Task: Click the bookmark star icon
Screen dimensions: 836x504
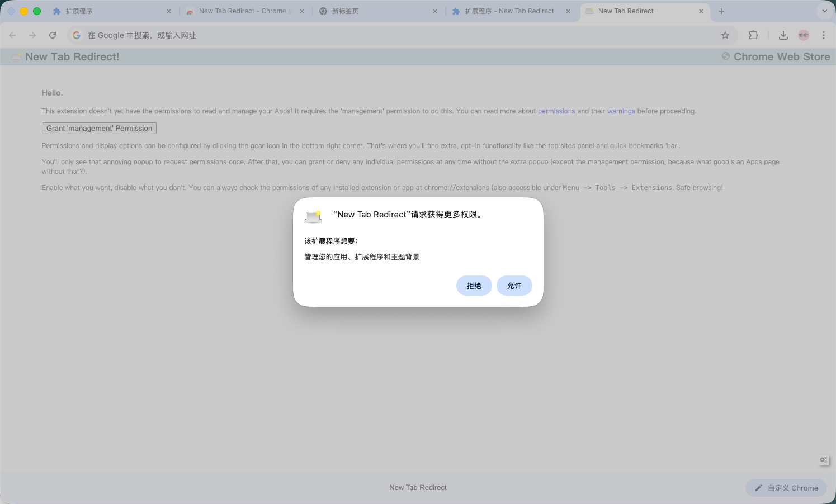Action: [x=725, y=35]
